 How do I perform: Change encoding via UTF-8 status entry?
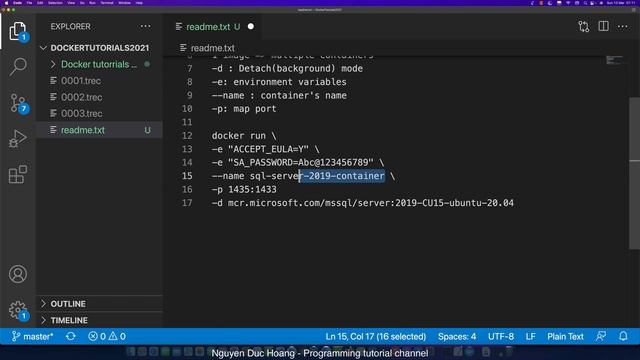click(x=501, y=336)
